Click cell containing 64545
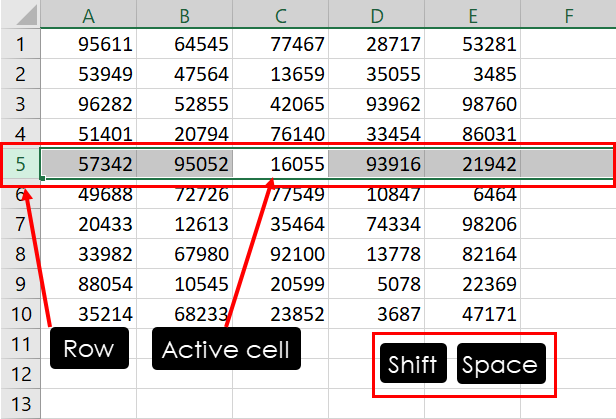The height and width of the screenshot is (419, 616). (x=185, y=44)
